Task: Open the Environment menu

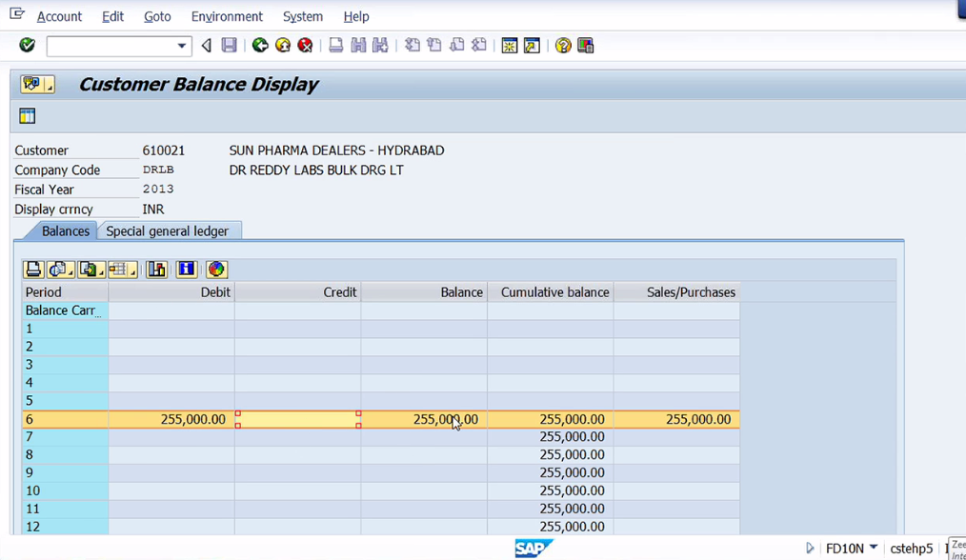Action: (x=227, y=16)
